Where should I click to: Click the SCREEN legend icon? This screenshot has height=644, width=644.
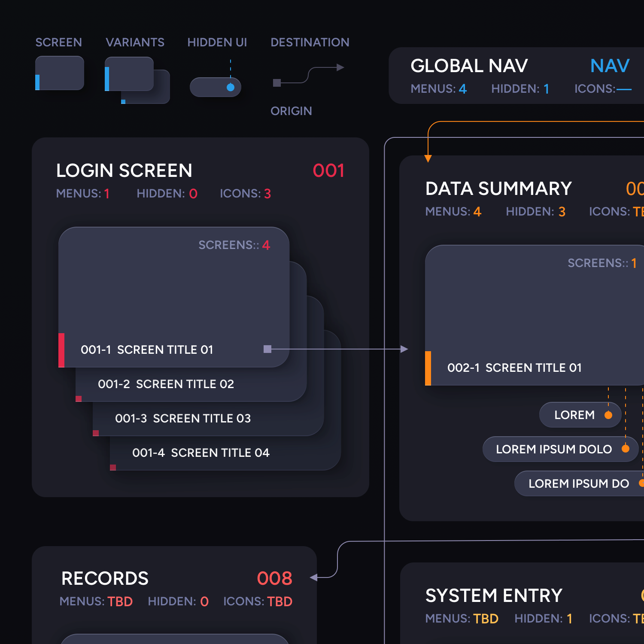pyautogui.click(x=59, y=73)
